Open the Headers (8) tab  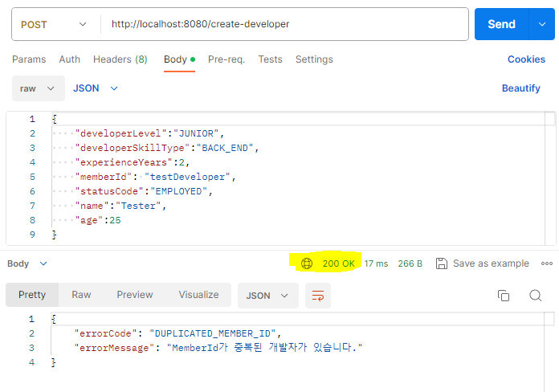120,59
